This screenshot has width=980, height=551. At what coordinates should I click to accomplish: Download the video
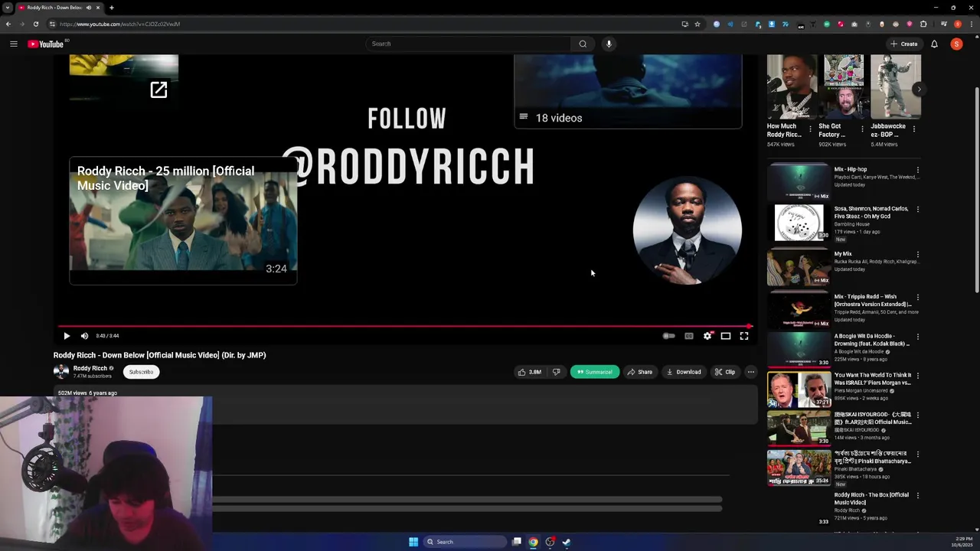point(684,372)
